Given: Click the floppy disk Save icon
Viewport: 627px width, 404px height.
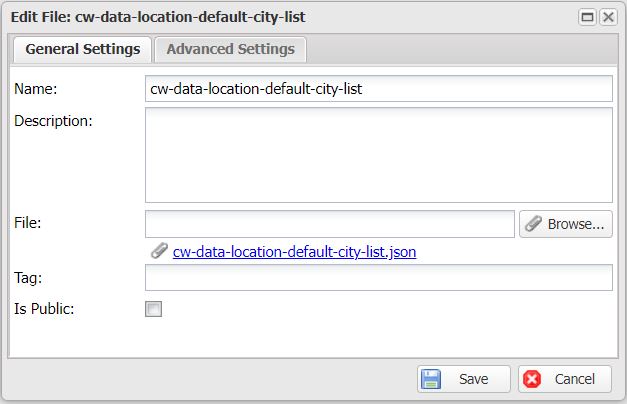Looking at the screenshot, I should [431, 379].
